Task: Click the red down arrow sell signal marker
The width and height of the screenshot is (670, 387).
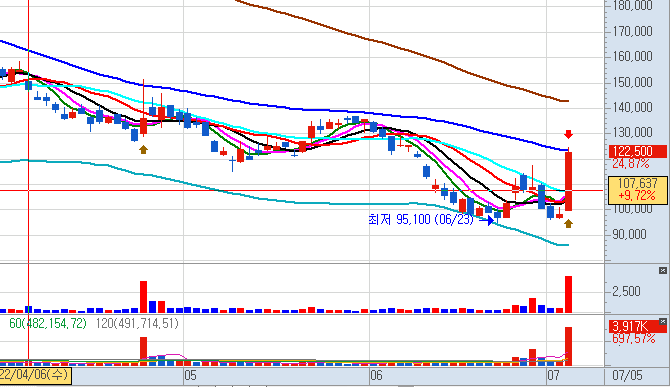Action: (x=568, y=135)
